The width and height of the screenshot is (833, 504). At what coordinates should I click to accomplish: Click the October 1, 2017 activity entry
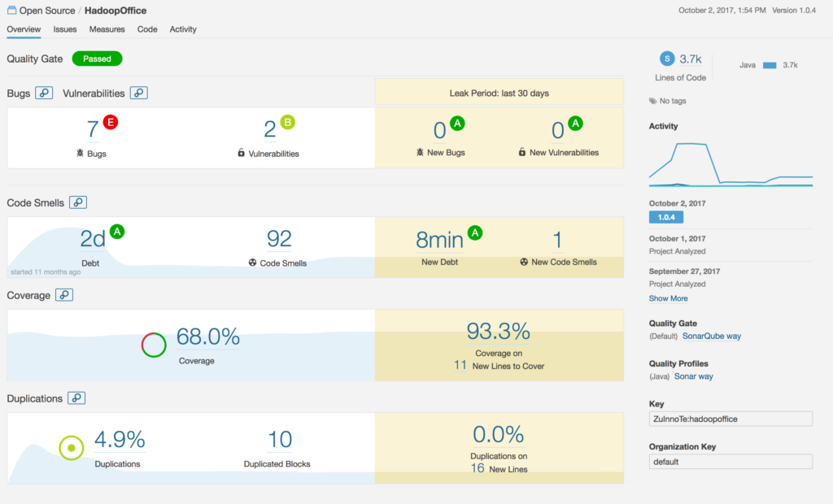point(731,245)
